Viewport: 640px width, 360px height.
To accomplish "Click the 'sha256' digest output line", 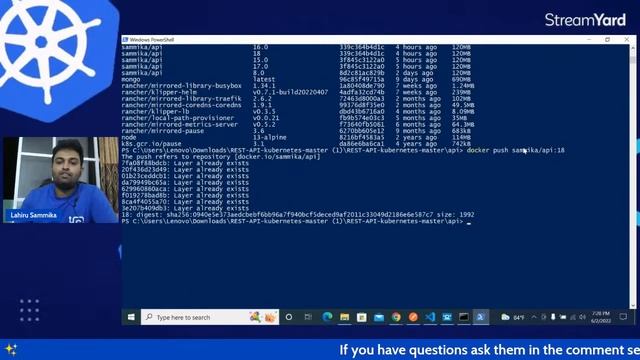I will pos(298,215).
